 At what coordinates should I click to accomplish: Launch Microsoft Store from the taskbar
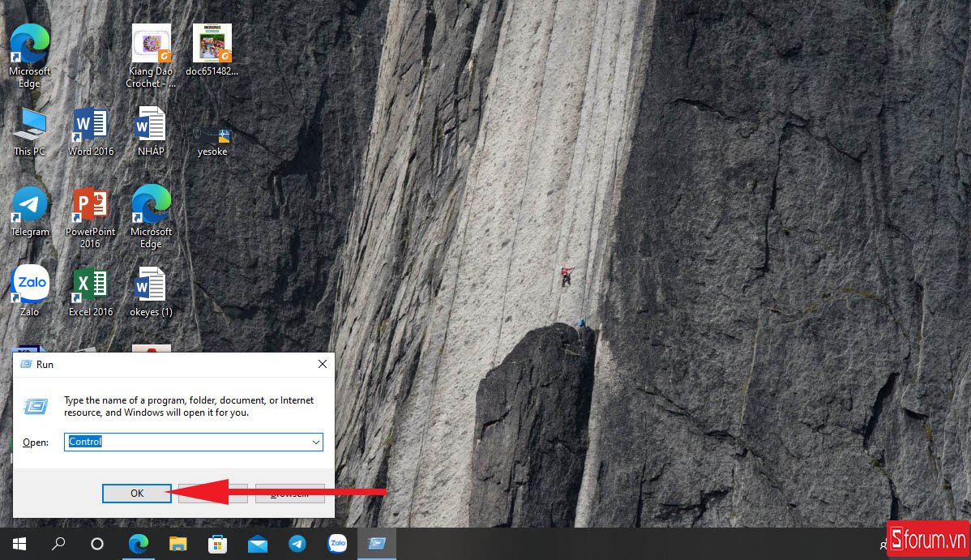tap(217, 544)
